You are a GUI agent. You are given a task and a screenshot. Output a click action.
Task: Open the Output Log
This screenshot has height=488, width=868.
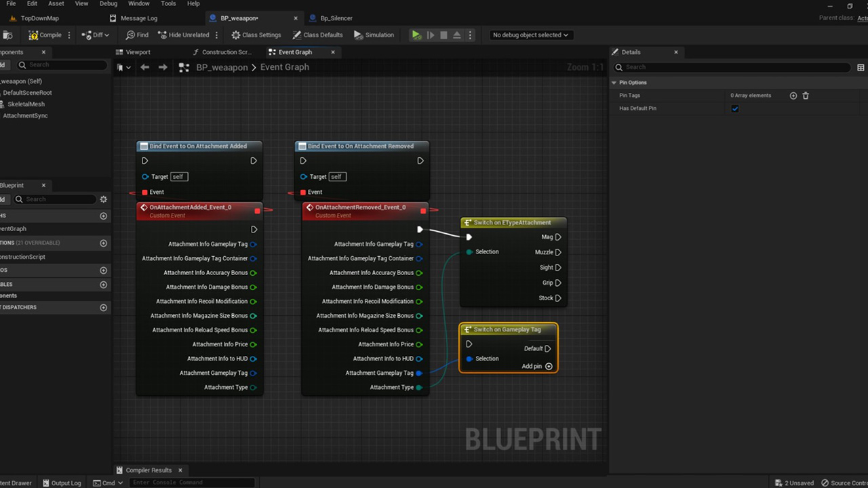tap(62, 483)
